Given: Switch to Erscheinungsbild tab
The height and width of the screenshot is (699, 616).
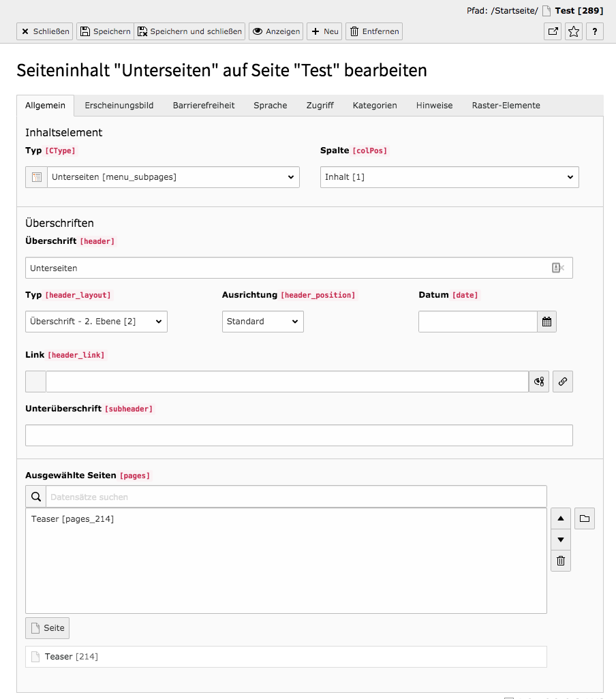Looking at the screenshot, I should coord(119,106).
